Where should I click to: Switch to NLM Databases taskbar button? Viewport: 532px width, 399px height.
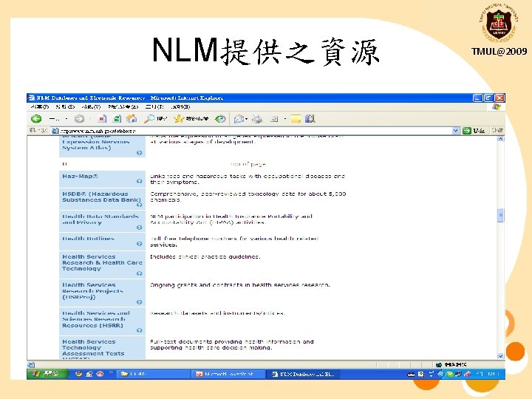tap(304, 374)
